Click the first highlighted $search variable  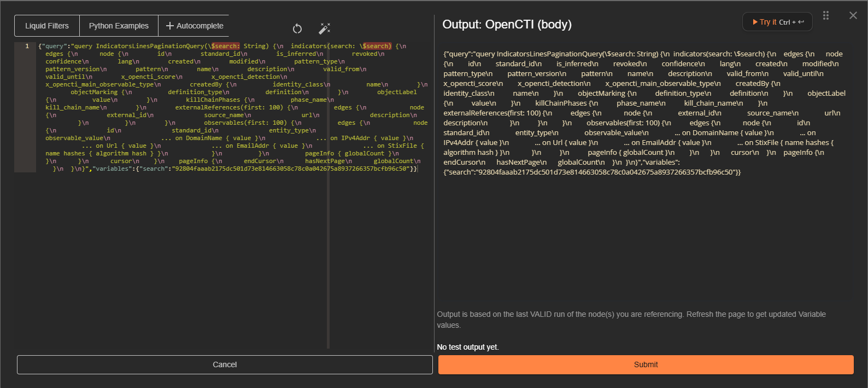tap(225, 46)
